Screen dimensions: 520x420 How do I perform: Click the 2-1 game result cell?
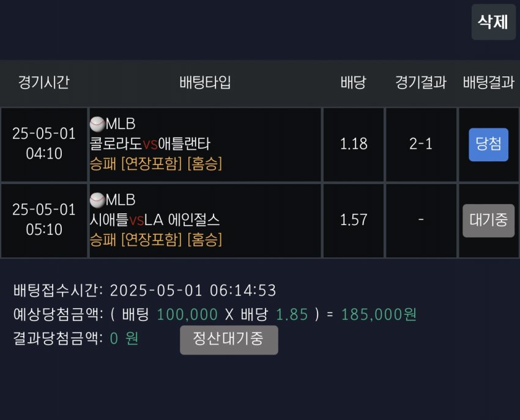point(421,144)
